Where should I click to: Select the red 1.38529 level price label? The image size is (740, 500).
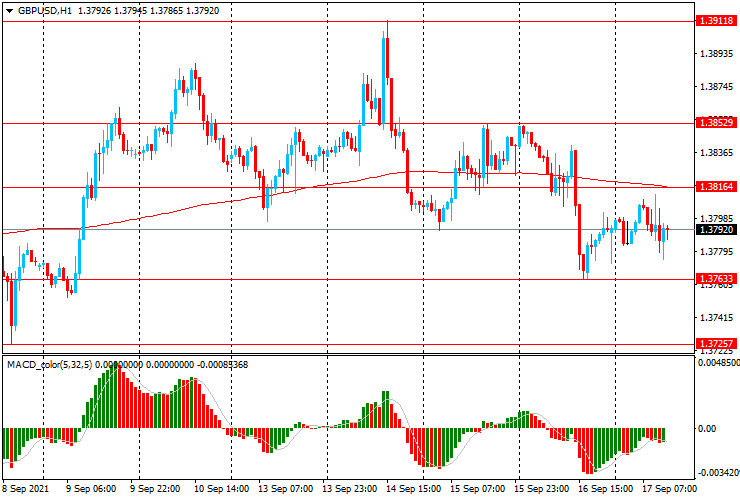click(x=716, y=123)
